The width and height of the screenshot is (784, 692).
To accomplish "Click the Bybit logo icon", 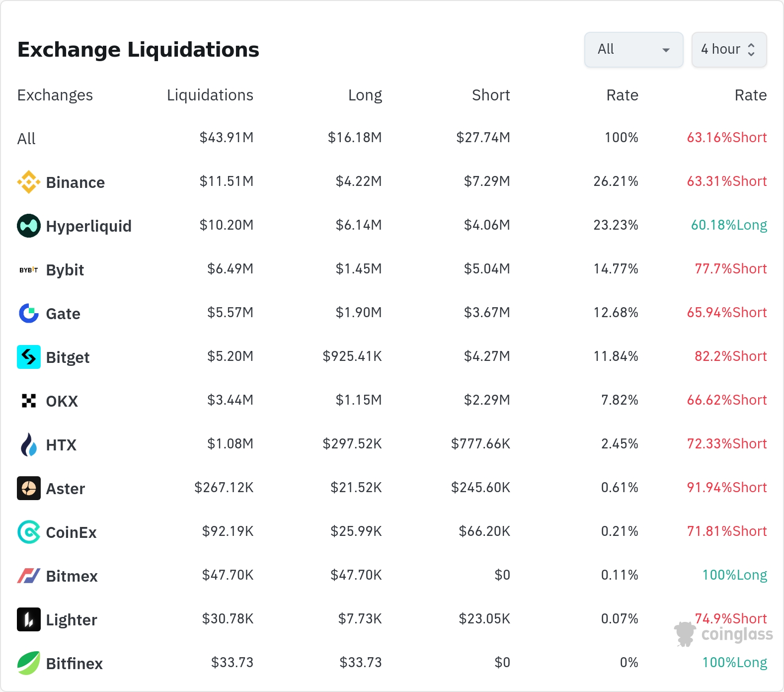I will tap(29, 270).
